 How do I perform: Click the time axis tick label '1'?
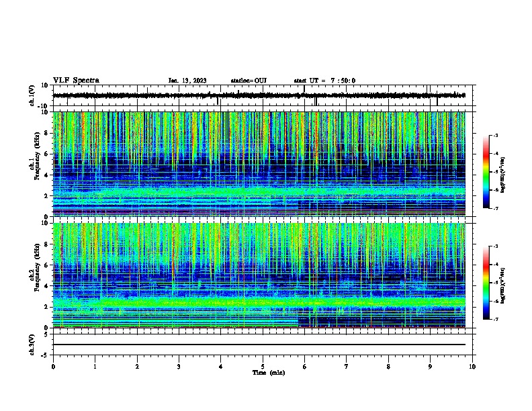[95, 367]
